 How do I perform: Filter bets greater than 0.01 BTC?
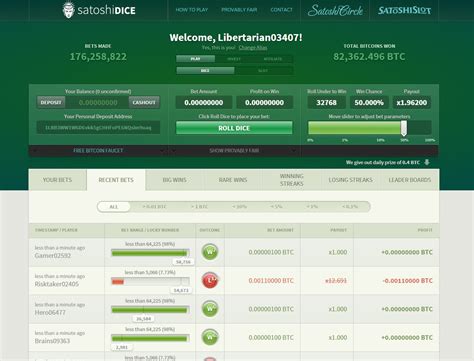pyautogui.click(x=154, y=207)
